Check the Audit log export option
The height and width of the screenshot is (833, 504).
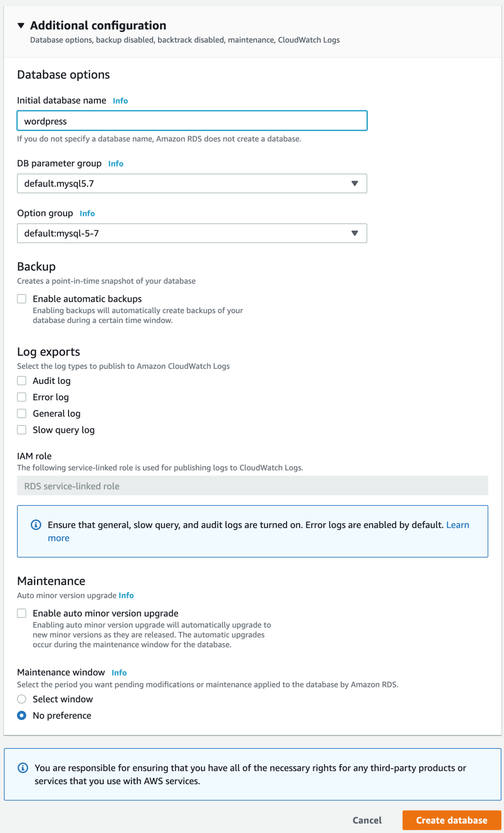[22, 381]
